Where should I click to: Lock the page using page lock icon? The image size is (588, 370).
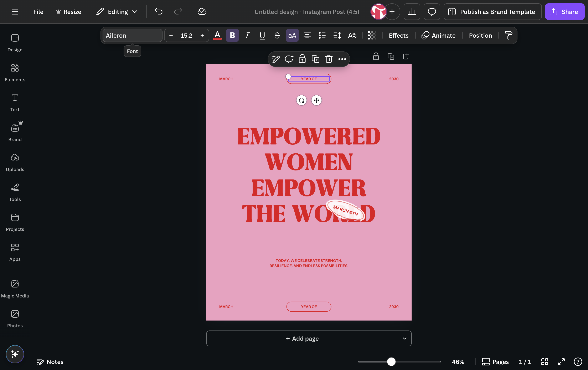point(376,56)
